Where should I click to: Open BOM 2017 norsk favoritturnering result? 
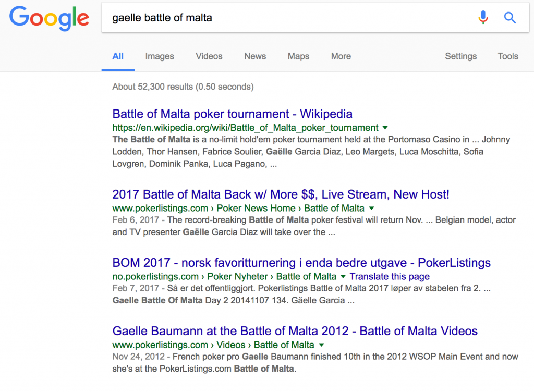tap(301, 263)
